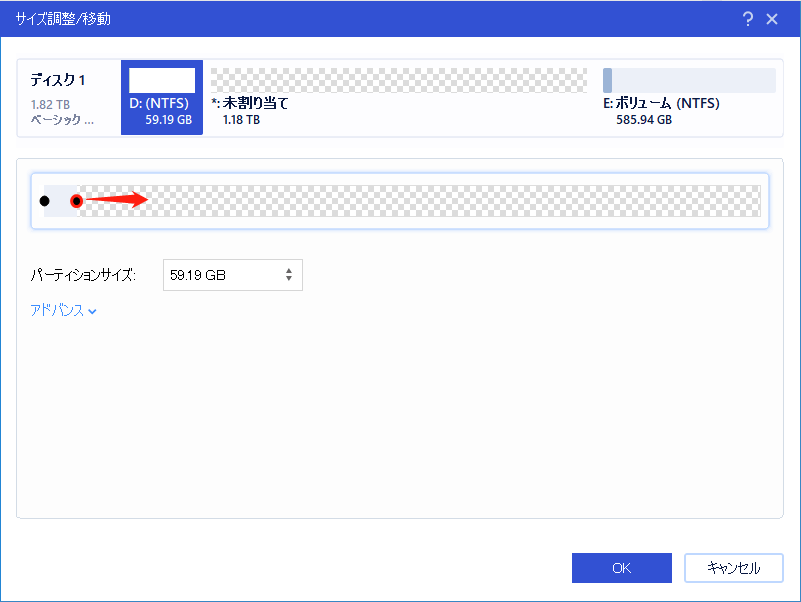Click the white usage bar in D: block

(x=162, y=81)
